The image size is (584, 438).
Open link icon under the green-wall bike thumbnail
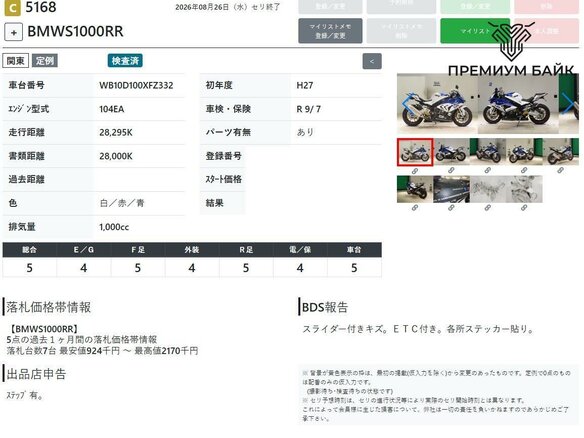(415, 208)
